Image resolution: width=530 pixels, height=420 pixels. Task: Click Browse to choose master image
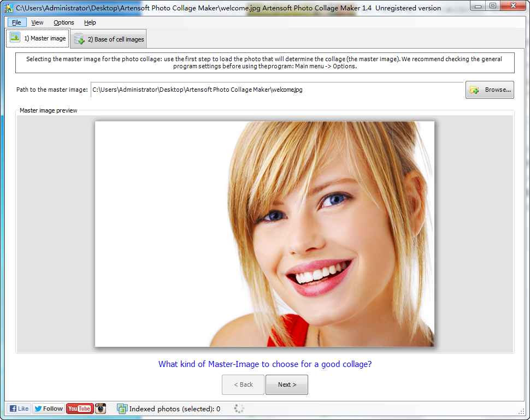point(490,90)
